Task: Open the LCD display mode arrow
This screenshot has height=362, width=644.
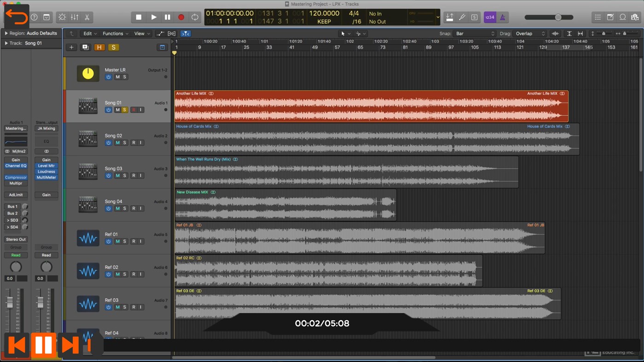Action: [438, 17]
